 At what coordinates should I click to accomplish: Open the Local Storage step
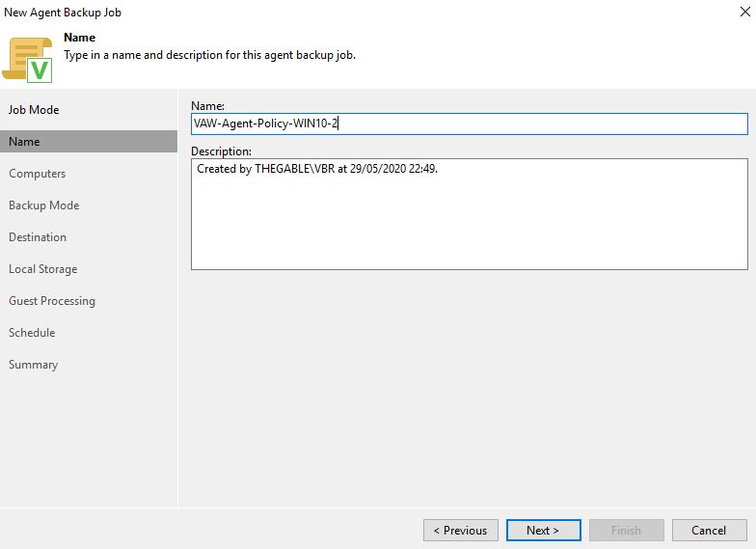[x=42, y=268]
